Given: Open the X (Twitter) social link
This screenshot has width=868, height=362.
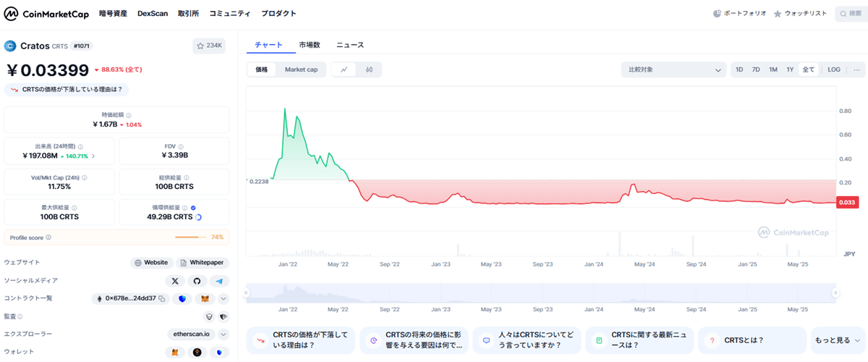Looking at the screenshot, I should coord(174,281).
